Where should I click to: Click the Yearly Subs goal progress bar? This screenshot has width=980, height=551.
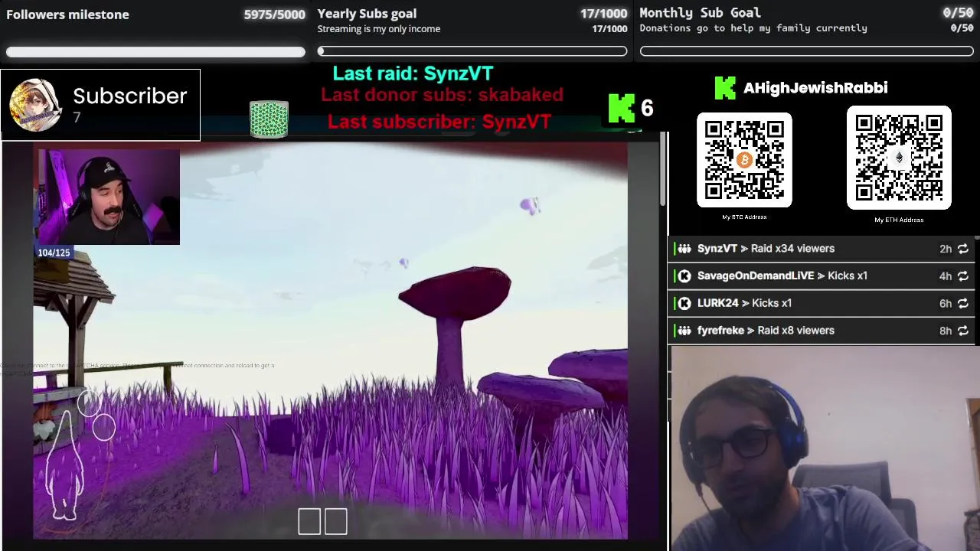point(472,51)
